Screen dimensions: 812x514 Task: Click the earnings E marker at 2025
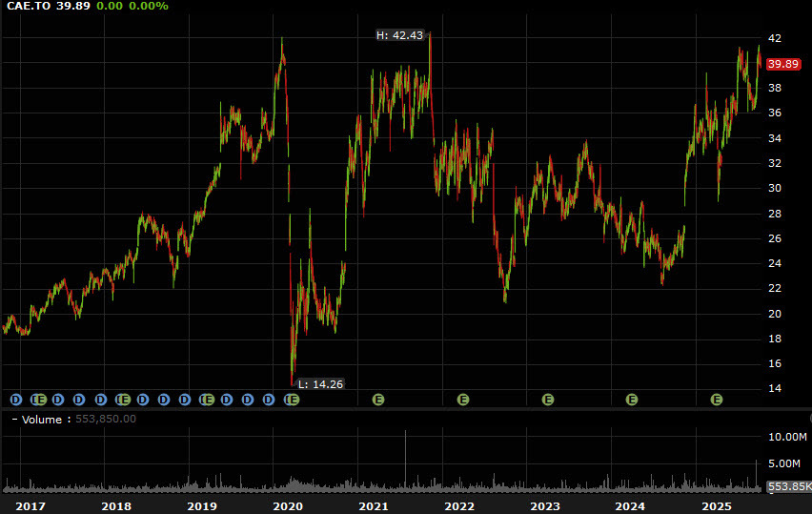pyautogui.click(x=717, y=400)
